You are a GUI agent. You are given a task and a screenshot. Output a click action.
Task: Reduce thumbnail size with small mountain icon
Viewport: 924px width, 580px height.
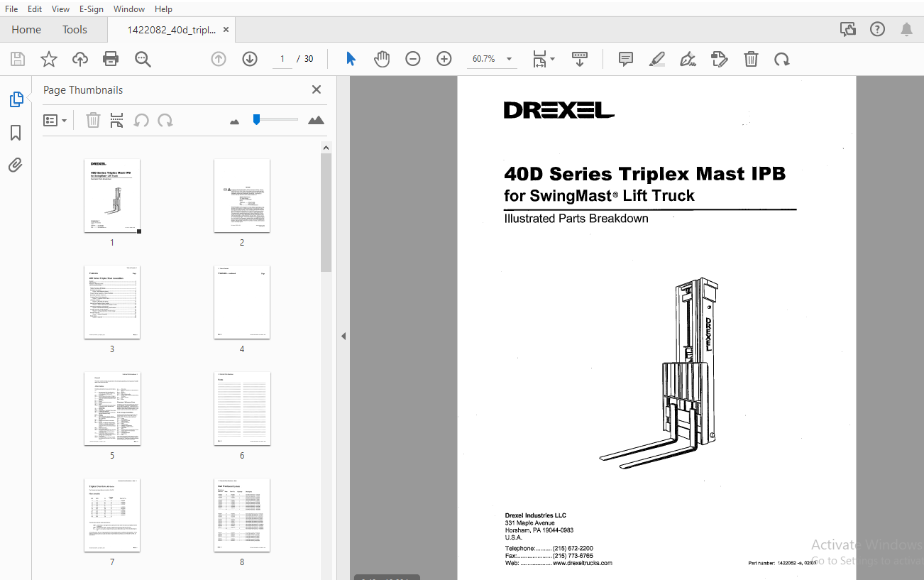click(x=235, y=121)
